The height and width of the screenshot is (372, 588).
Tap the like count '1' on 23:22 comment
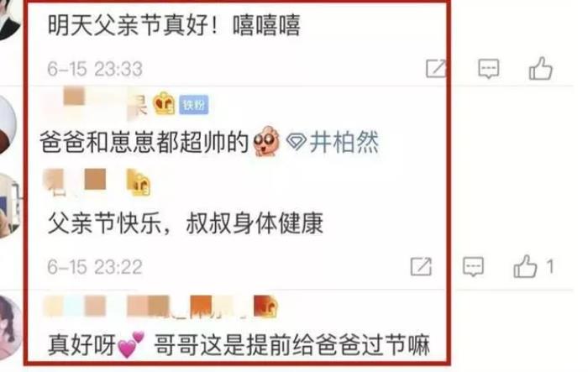pyautogui.click(x=549, y=267)
